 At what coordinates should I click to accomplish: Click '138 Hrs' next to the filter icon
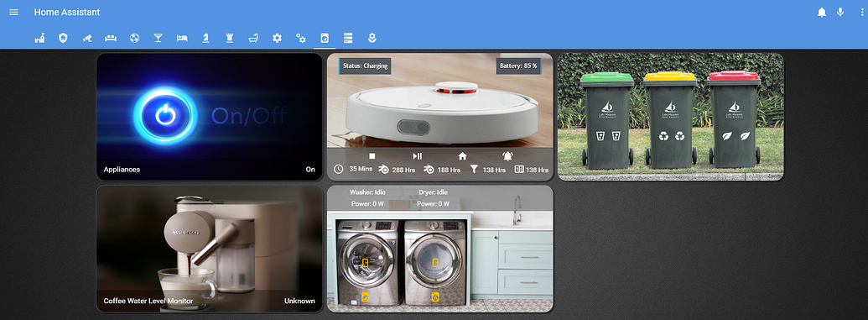(494, 170)
